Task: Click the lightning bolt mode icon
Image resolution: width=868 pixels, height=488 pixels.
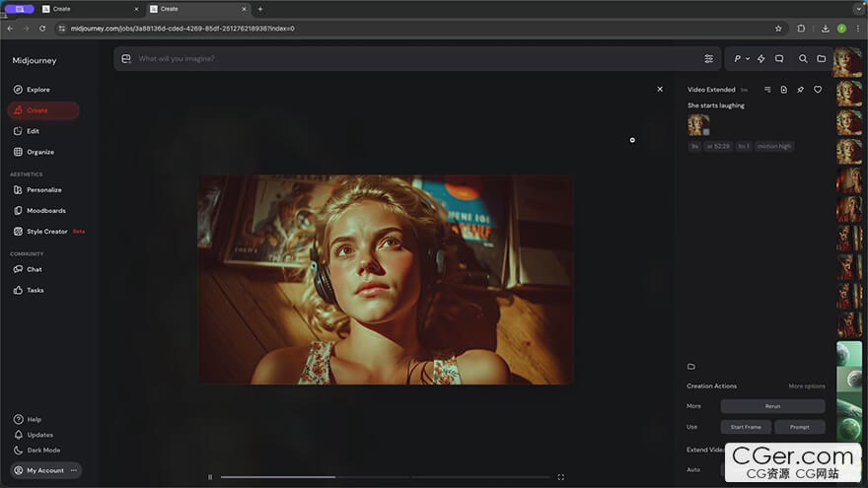Action: coord(760,59)
